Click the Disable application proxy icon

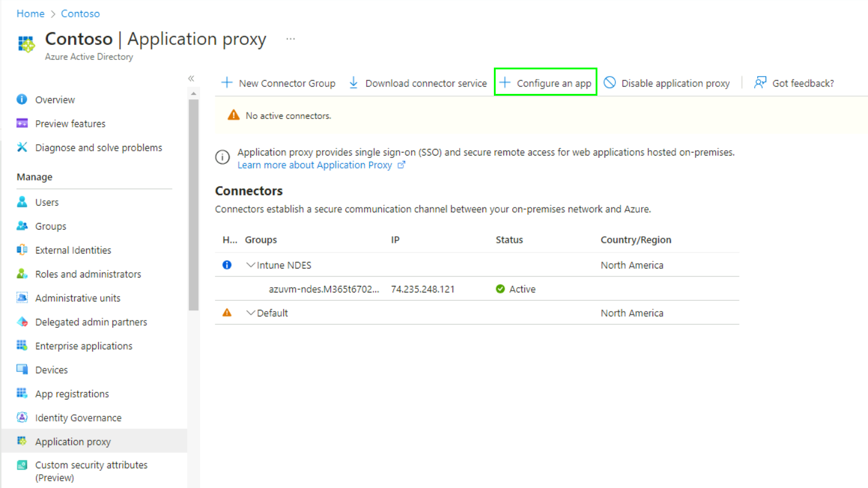(609, 83)
